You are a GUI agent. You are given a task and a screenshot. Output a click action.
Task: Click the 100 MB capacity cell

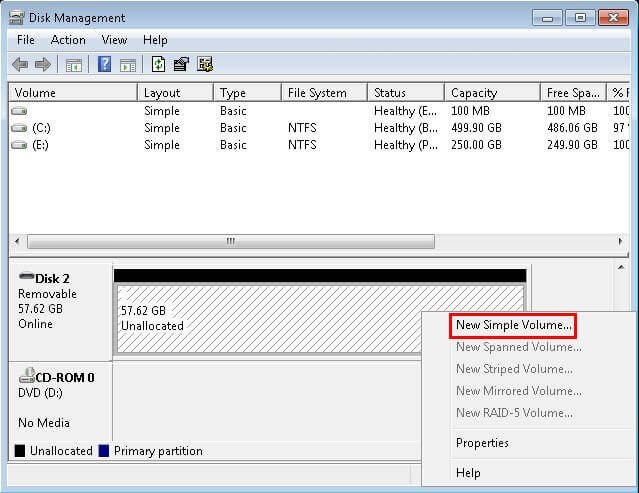(x=470, y=111)
